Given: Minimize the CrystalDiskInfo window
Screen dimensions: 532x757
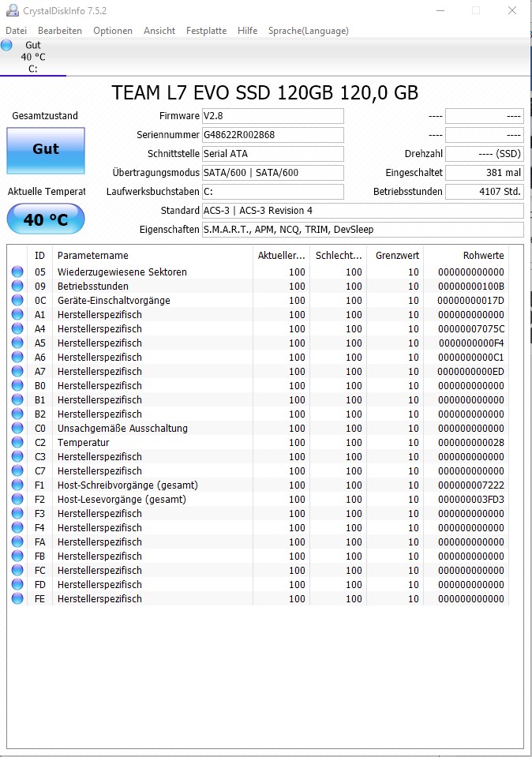Looking at the screenshot, I should 440,10.
